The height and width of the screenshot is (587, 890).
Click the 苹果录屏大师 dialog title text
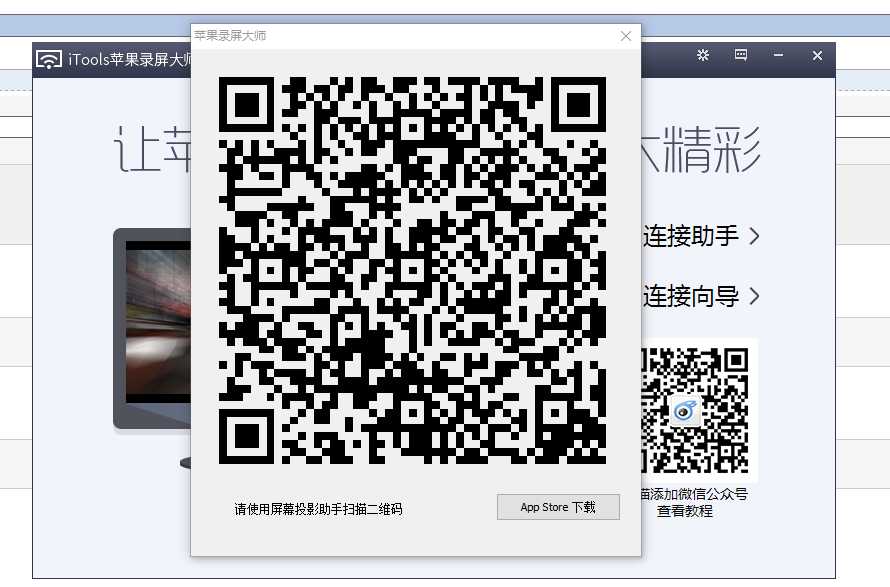point(230,36)
